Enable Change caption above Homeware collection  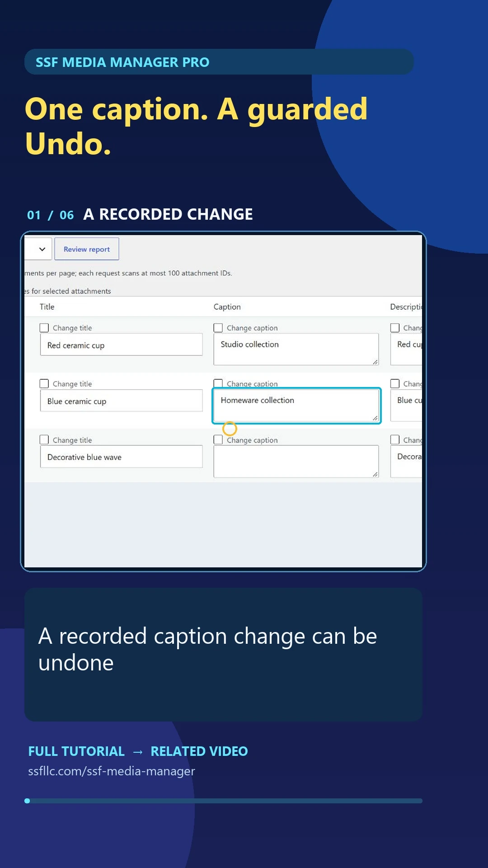click(x=218, y=383)
